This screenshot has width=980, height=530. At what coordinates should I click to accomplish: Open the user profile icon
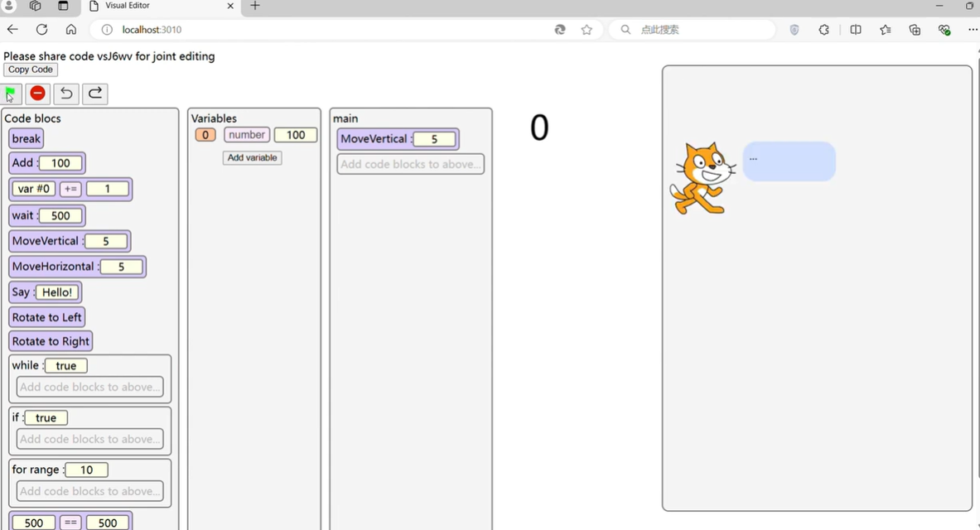[x=9, y=6]
